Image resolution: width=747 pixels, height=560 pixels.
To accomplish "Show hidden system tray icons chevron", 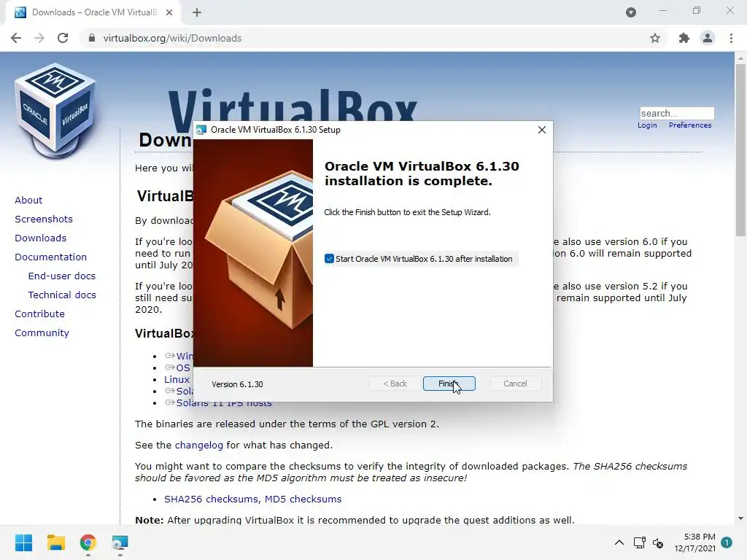I will click(x=619, y=542).
